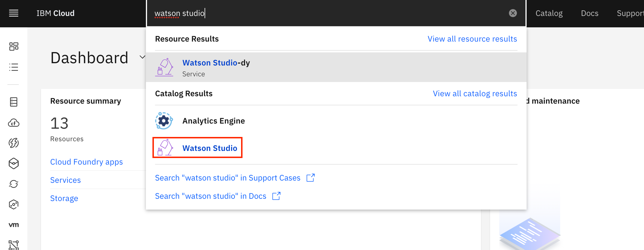Viewport: 644px width, 250px height.
Task: Click the Watson Studio catalog lamp icon
Action: click(x=165, y=147)
